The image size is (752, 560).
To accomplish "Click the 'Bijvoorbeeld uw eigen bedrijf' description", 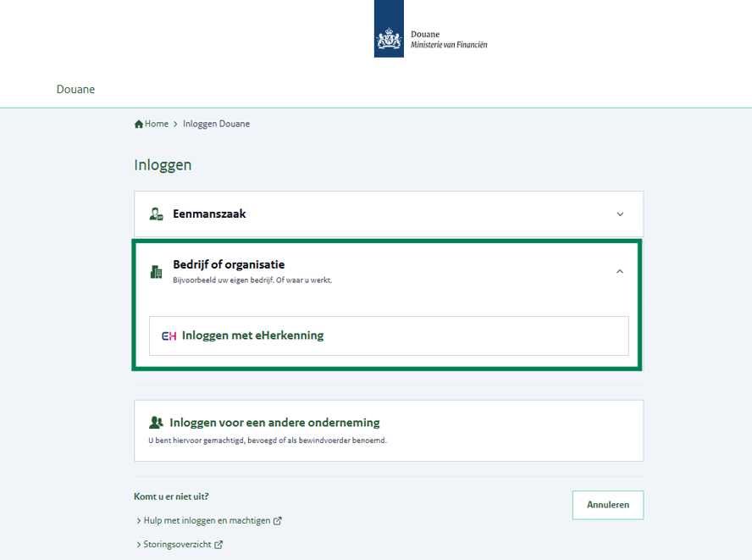I will point(252,280).
